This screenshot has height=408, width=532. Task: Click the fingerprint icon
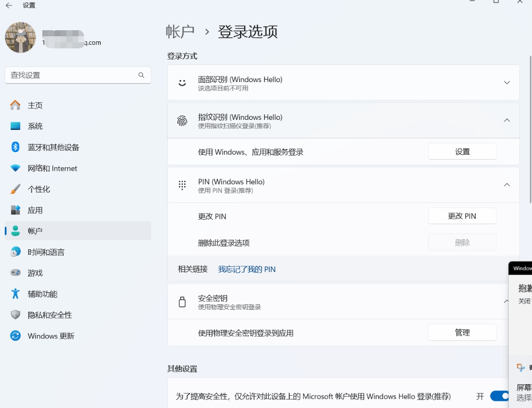182,120
